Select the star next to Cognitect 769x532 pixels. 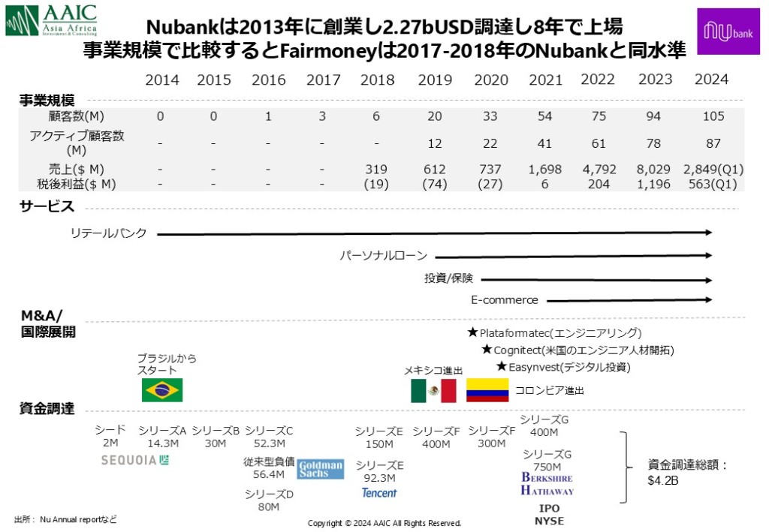coord(487,350)
